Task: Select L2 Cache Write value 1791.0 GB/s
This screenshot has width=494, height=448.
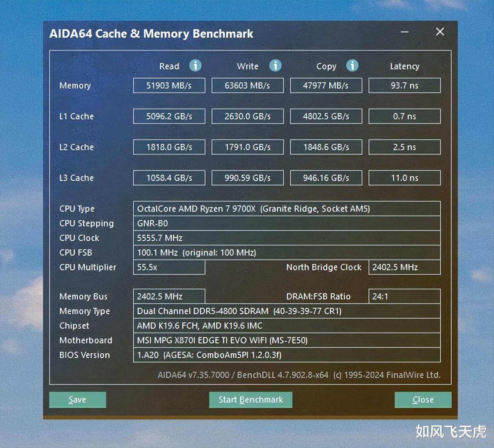Action: 248,147
